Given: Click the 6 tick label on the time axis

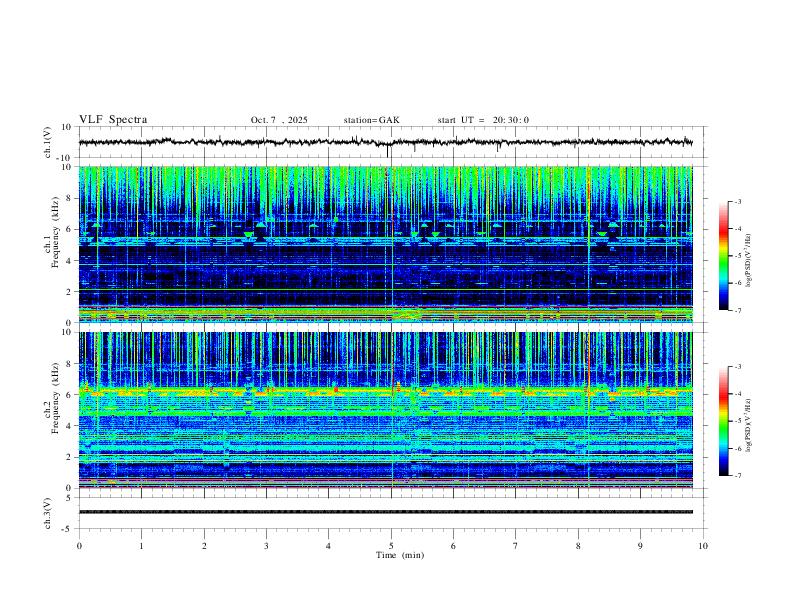Looking at the screenshot, I should tap(453, 546).
